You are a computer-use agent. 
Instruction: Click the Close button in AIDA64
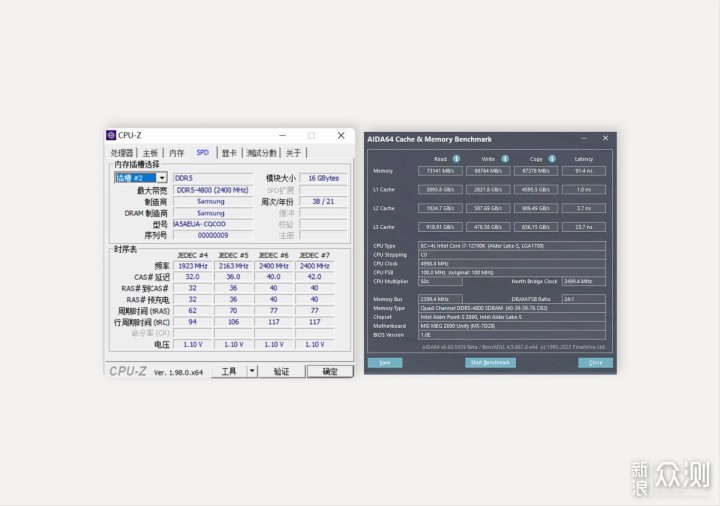[x=595, y=362]
